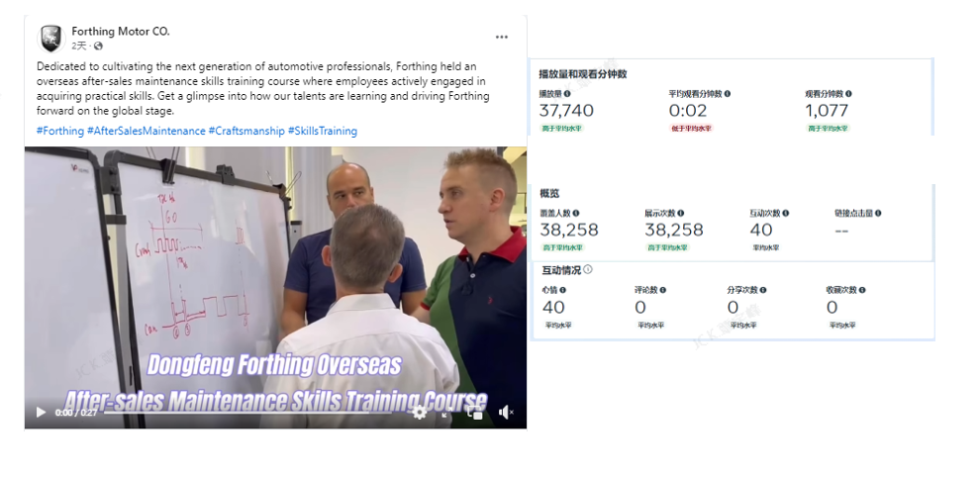Image resolution: width=980 pixels, height=477 pixels.
Task: Click the info icon next to 播放量
Action: 567,94
